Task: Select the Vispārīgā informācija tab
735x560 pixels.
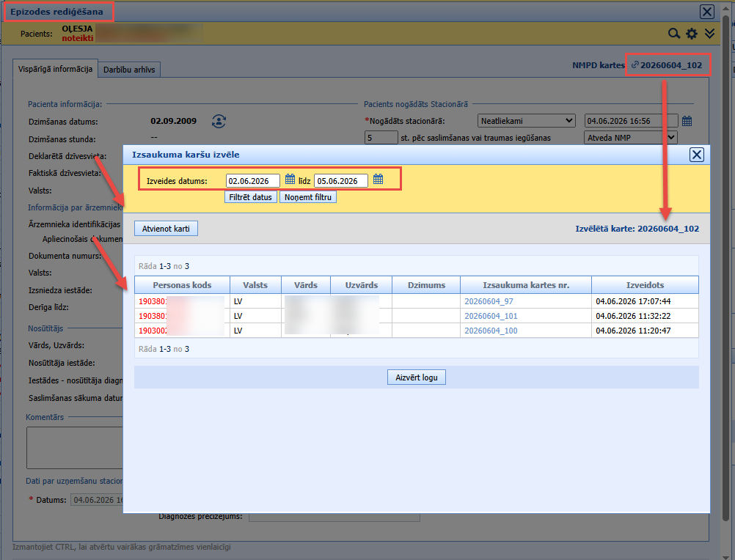Action: [x=55, y=69]
